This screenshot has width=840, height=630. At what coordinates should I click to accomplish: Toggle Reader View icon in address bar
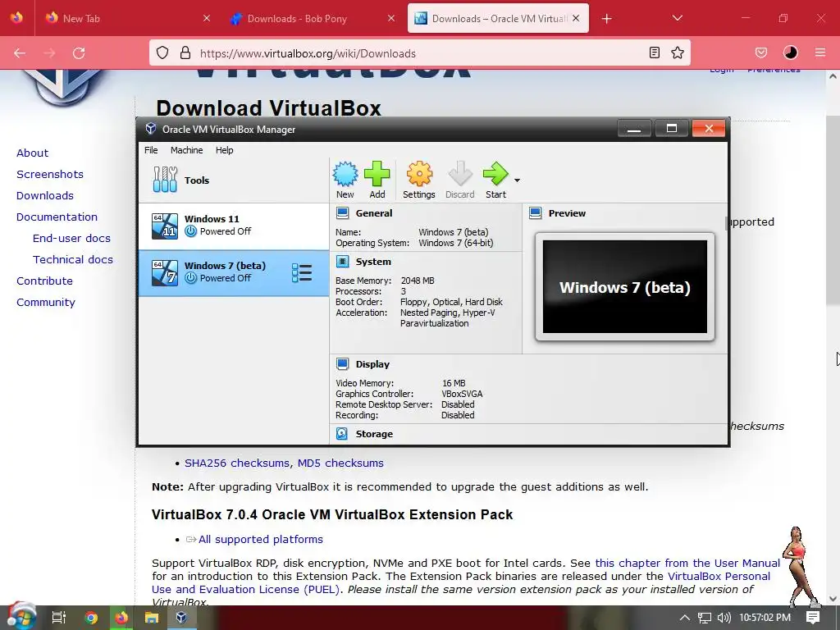[654, 52]
